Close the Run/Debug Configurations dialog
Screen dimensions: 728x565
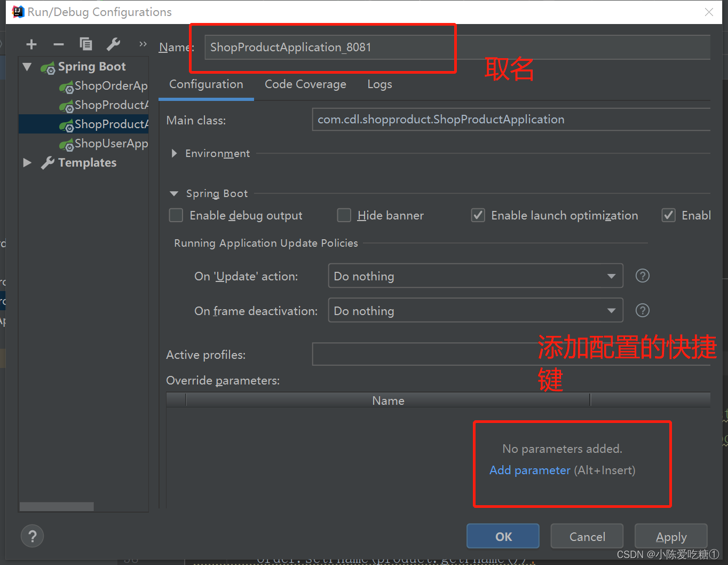click(709, 12)
